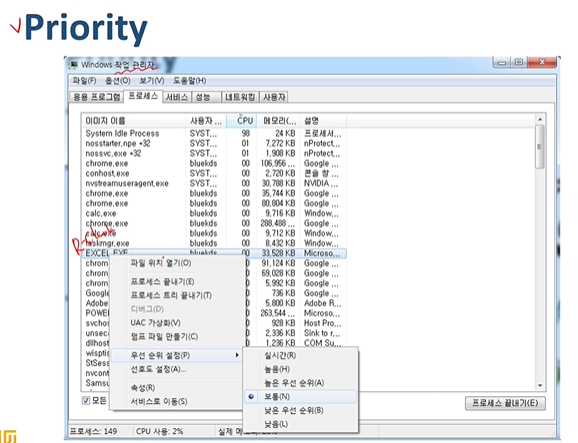The image size is (578, 443).
Task: Open the 보기(V) menu
Action: tap(152, 80)
